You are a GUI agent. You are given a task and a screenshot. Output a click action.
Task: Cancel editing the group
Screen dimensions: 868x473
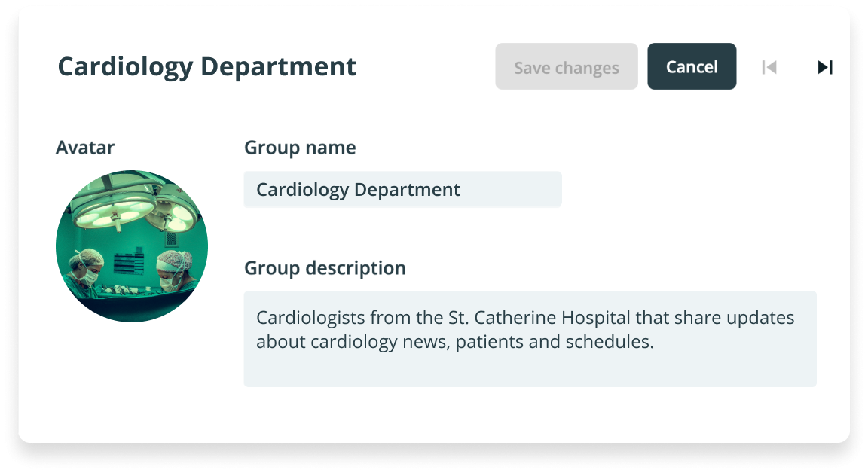tap(692, 66)
